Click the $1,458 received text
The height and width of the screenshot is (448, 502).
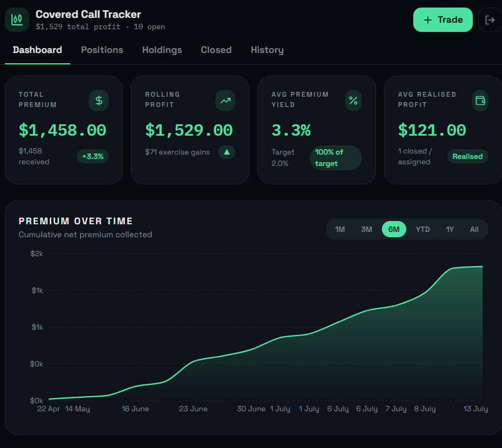click(34, 156)
